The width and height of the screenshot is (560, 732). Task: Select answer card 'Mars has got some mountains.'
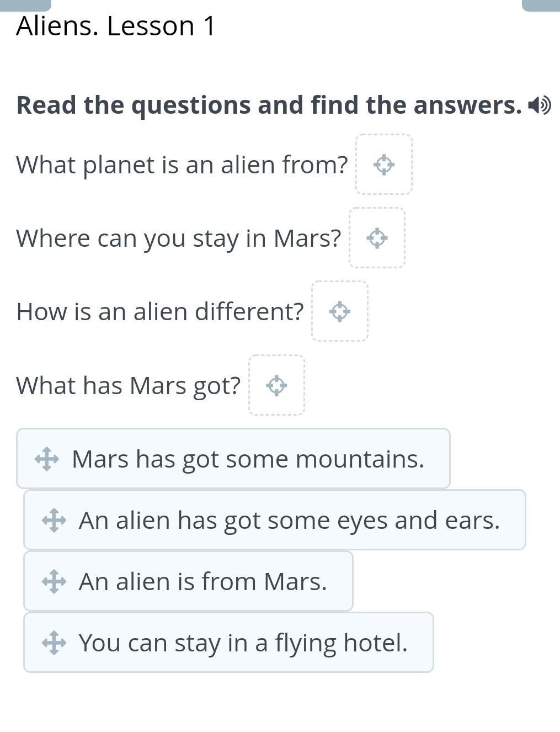pos(248,459)
